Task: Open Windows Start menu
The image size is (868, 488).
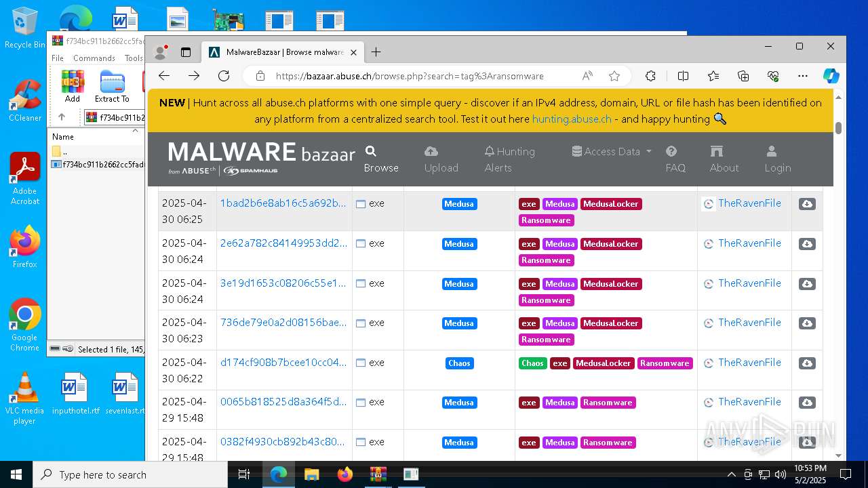Action: 16,474
